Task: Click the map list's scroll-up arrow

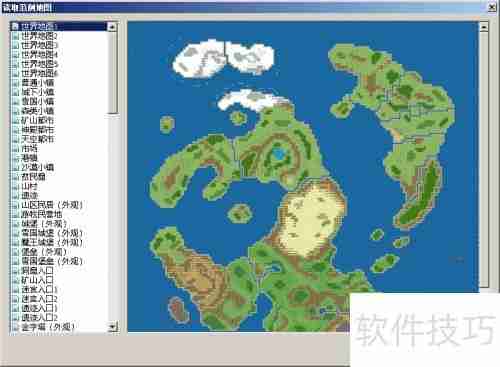Action: 113,27
